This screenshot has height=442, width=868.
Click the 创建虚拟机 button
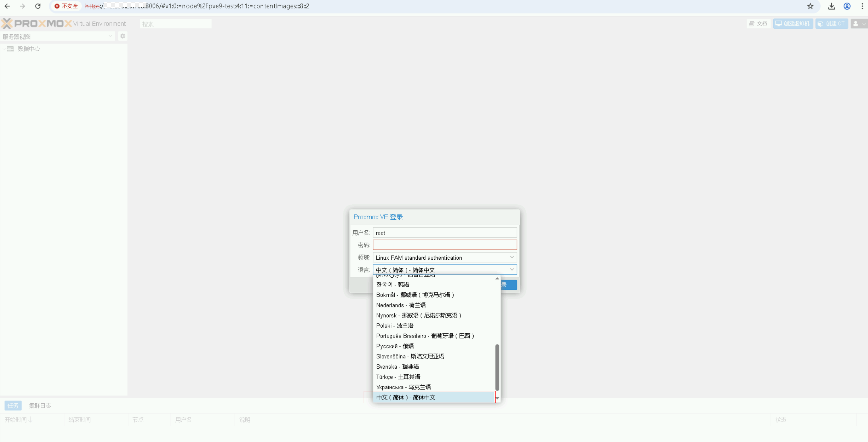tap(793, 24)
